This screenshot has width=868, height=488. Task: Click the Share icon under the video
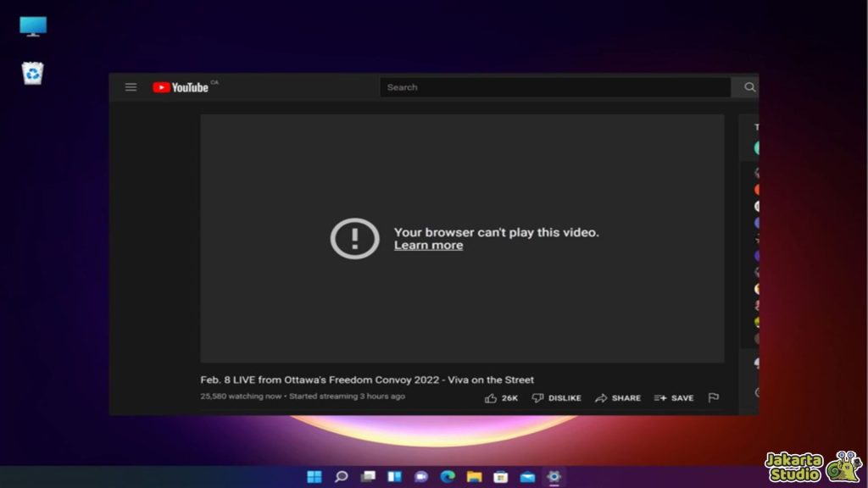tap(618, 397)
